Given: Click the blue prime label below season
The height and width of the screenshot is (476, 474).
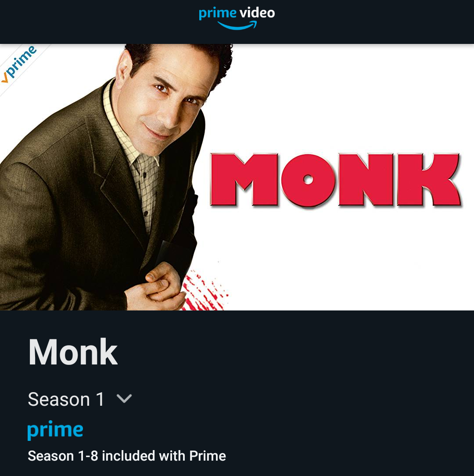Looking at the screenshot, I should (55, 430).
